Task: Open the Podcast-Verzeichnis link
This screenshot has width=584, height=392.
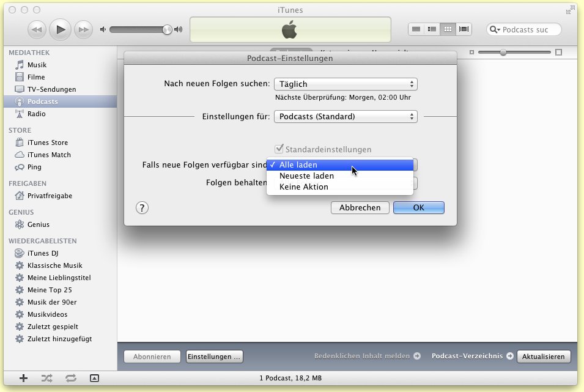Action: click(x=467, y=356)
